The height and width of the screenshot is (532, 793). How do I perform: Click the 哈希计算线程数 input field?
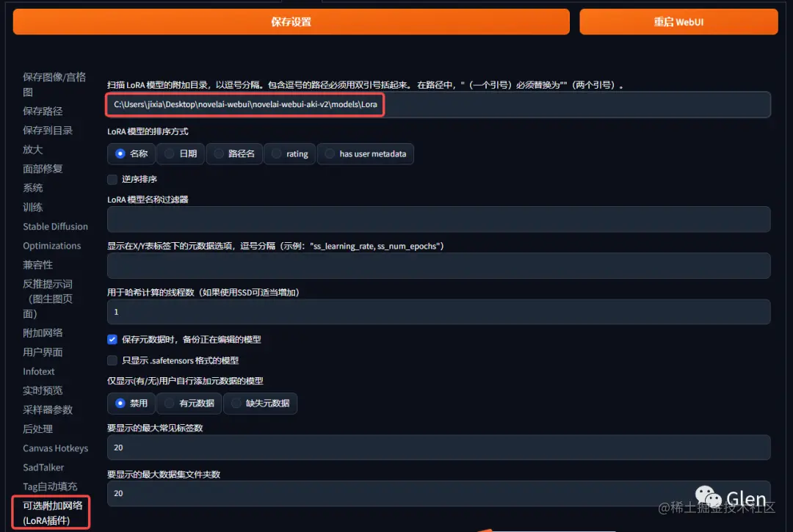click(438, 312)
